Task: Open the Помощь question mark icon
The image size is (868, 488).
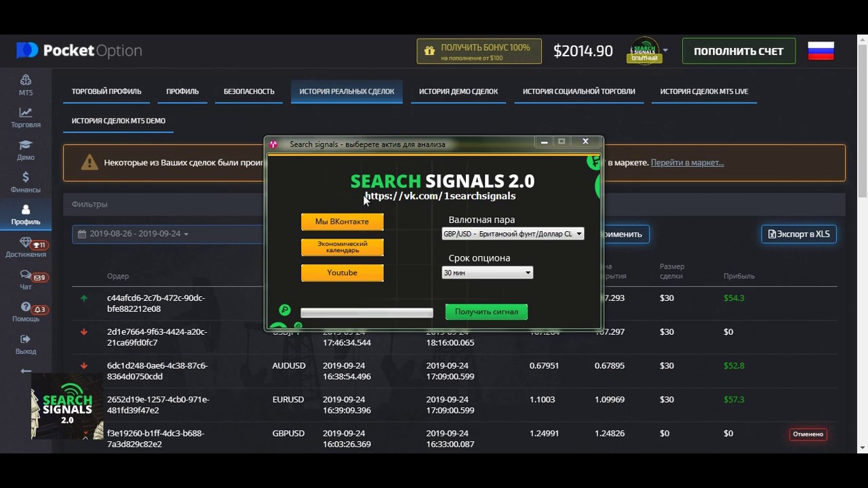Action: [x=26, y=307]
